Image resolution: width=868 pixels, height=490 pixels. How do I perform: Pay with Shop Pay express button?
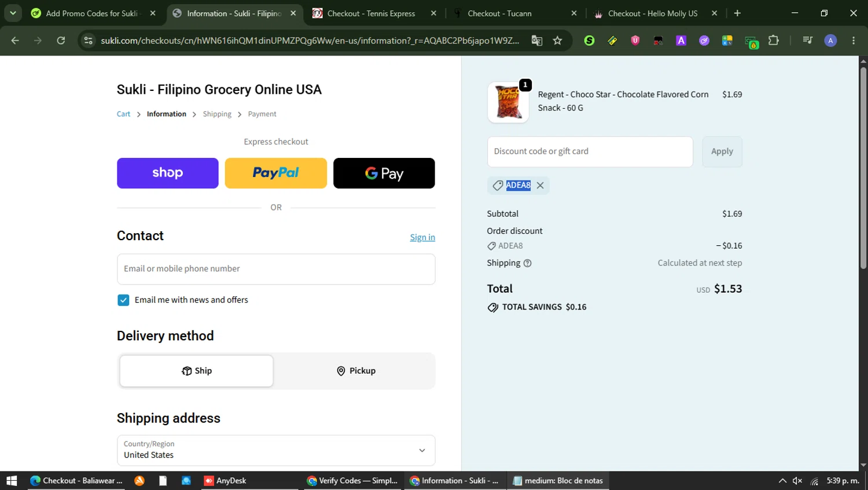(x=168, y=173)
